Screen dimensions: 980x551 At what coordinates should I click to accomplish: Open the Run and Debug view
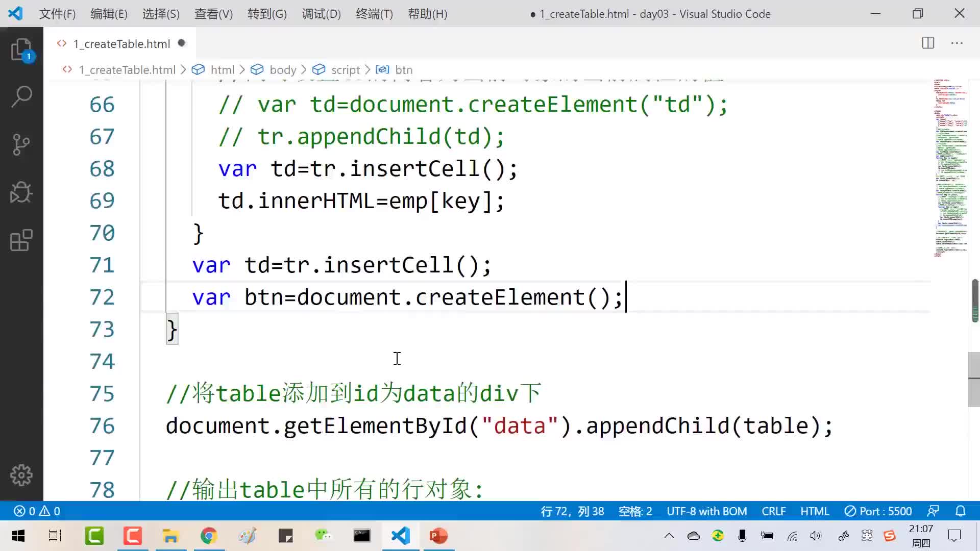click(x=21, y=192)
